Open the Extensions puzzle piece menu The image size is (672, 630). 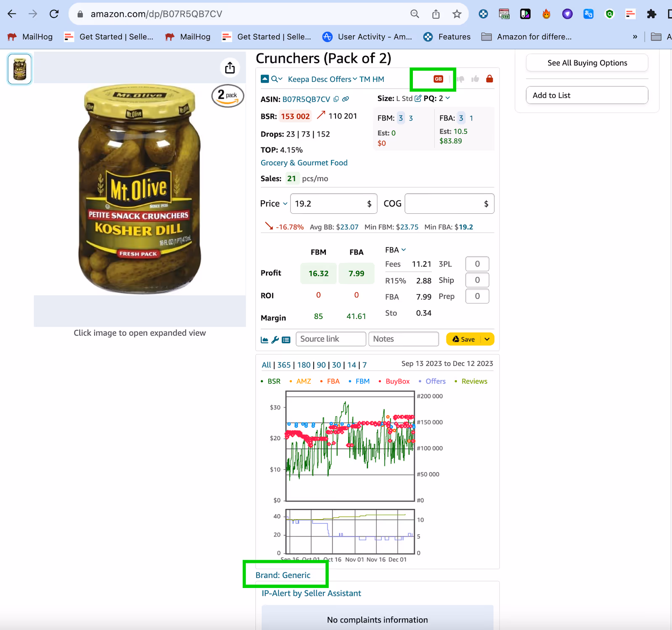click(651, 14)
